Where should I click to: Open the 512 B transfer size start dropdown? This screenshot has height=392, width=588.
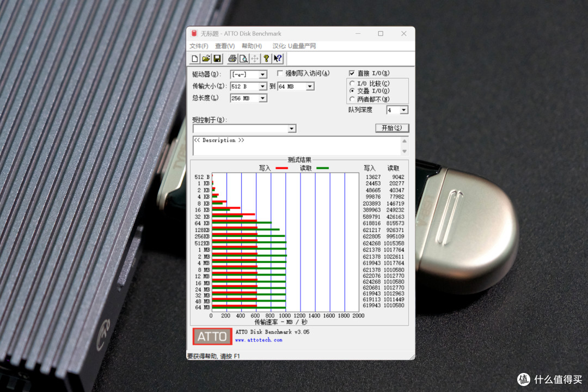(x=263, y=87)
